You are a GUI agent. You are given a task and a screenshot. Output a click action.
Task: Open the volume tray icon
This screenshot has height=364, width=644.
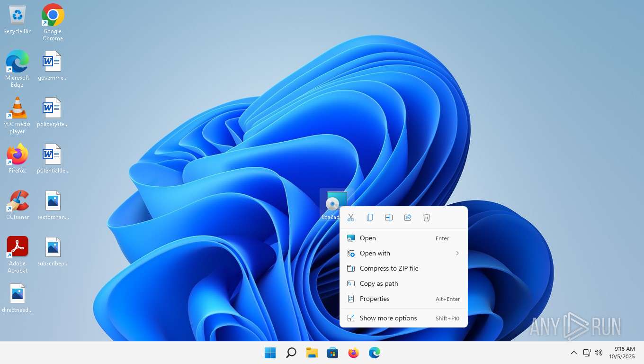tap(599, 353)
